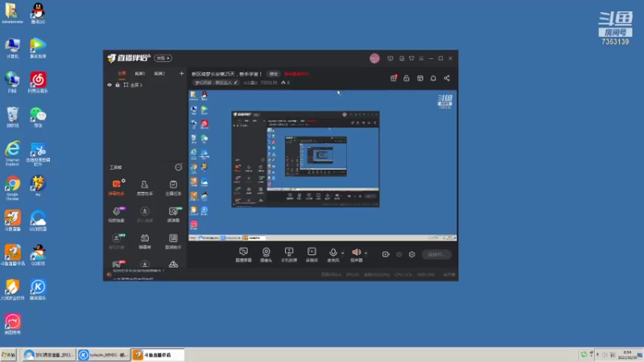Open the share icon in stream header
Screen dimensions: 644x362
click(x=447, y=78)
